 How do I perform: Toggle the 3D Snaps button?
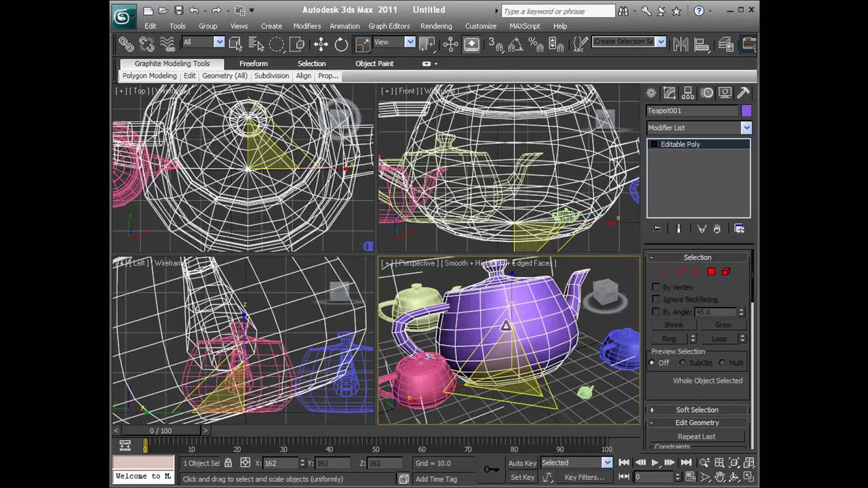point(496,44)
